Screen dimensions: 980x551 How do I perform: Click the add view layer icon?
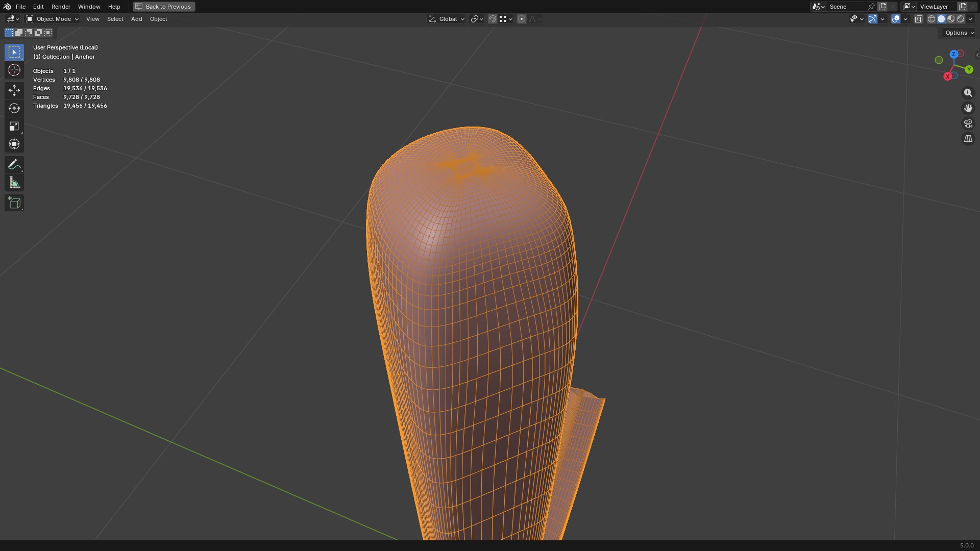(963, 7)
